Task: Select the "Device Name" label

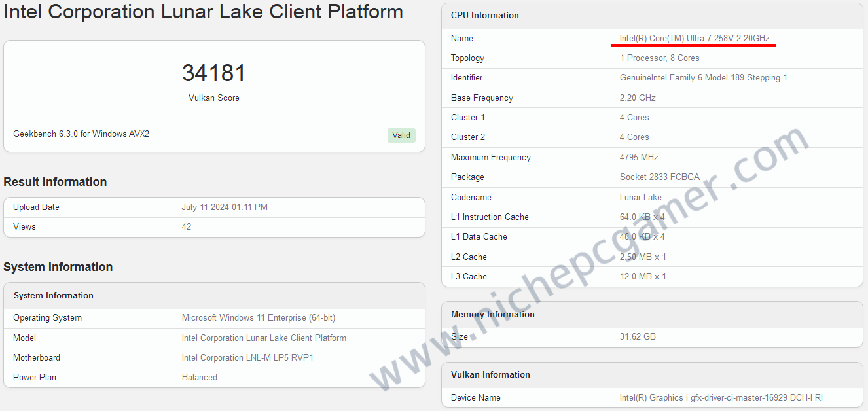Action: (x=476, y=398)
